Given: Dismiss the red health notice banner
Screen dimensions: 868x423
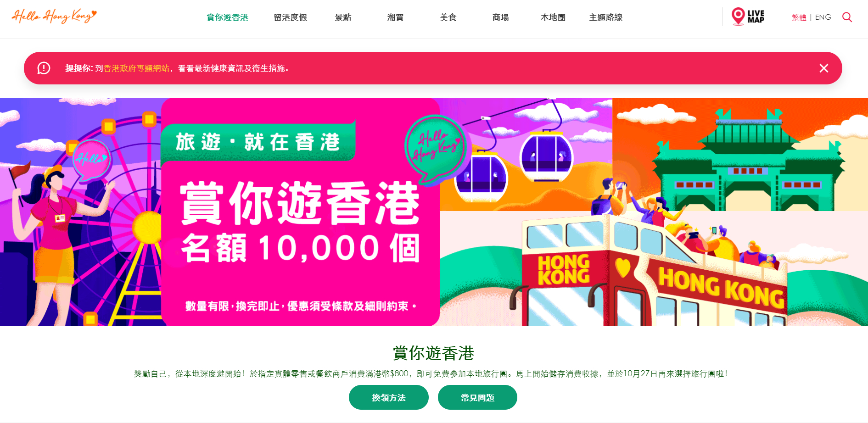Looking at the screenshot, I should (823, 68).
